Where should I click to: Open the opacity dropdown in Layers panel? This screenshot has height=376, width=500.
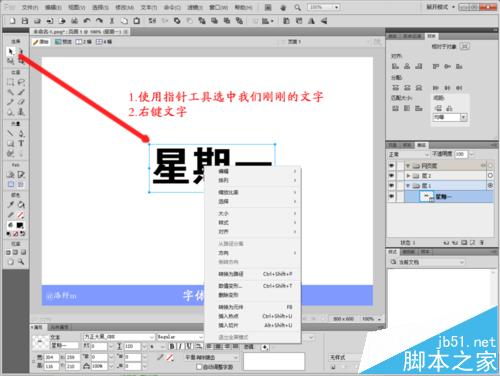pos(471,154)
